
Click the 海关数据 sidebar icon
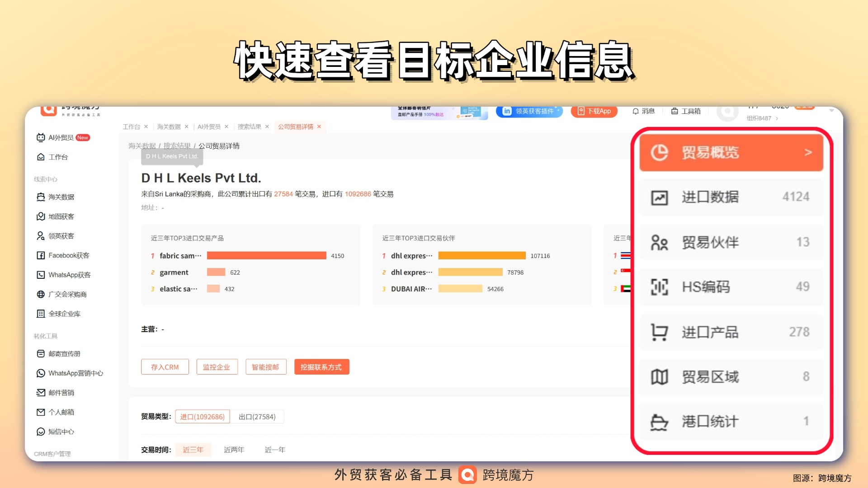tap(41, 197)
